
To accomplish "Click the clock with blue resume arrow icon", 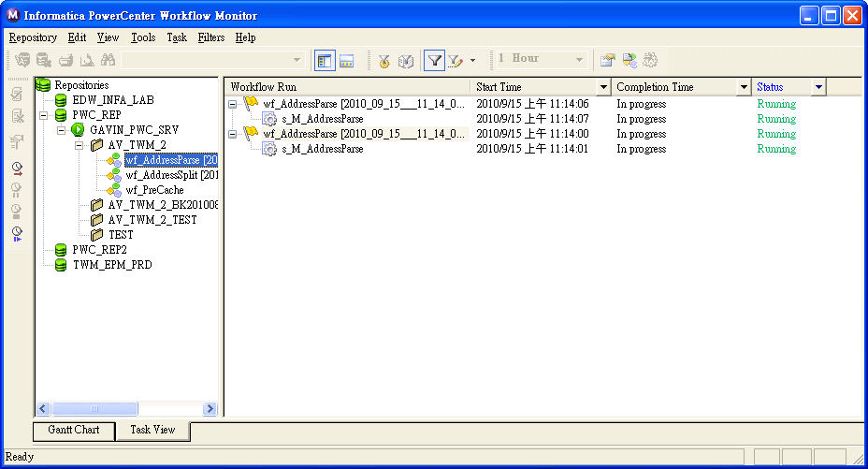I will [17, 234].
